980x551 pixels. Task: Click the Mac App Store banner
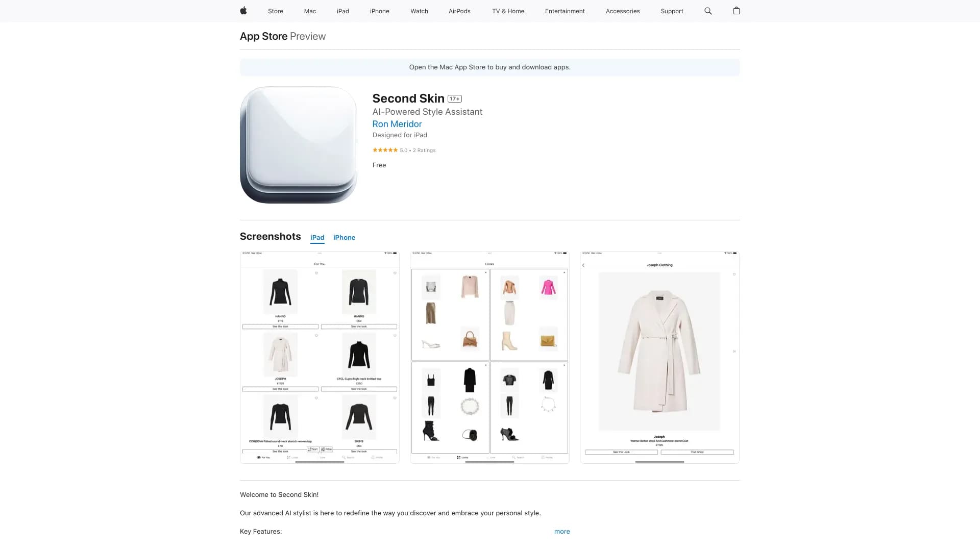click(490, 67)
